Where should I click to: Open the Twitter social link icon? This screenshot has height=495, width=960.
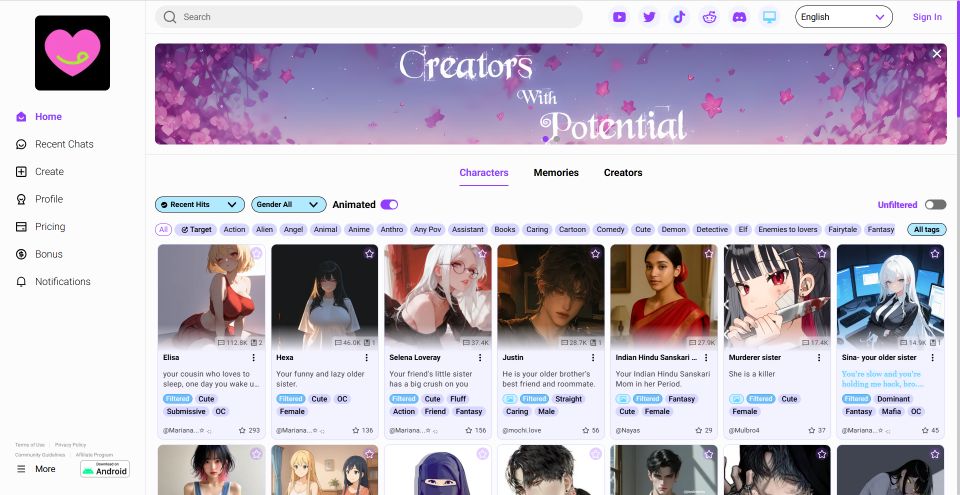649,17
